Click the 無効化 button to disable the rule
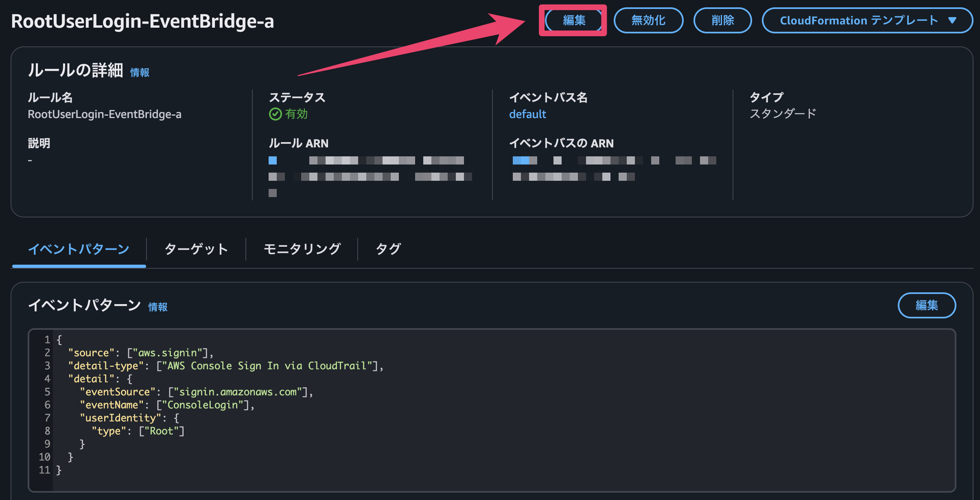This screenshot has height=500, width=980. [648, 20]
